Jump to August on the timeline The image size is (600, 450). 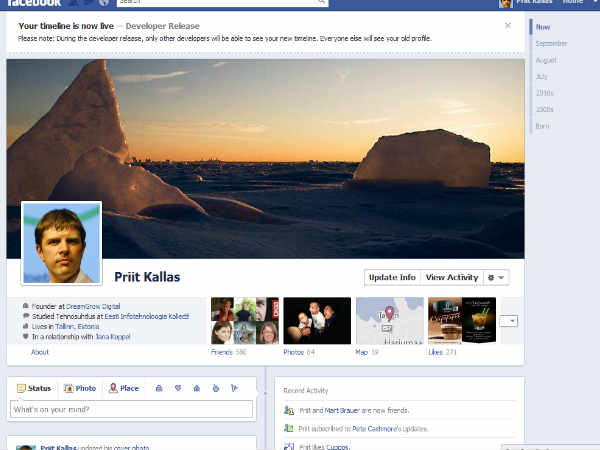(546, 60)
